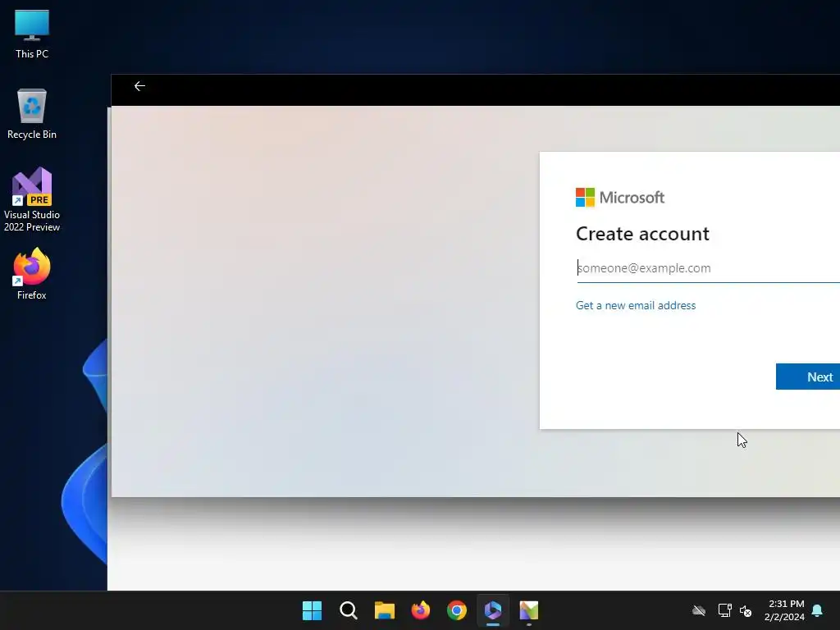Open the last pinned taskbar app icon
The width and height of the screenshot is (840, 630).
(529, 610)
